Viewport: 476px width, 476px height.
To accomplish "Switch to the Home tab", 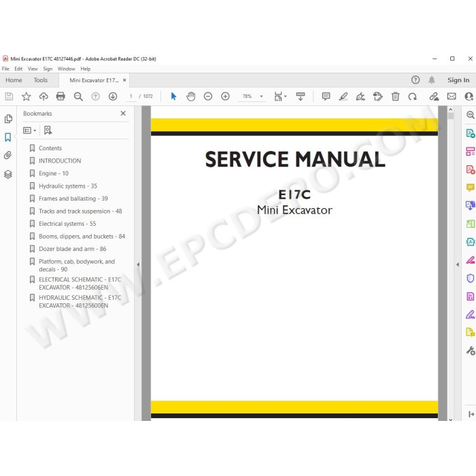I will 14,80.
